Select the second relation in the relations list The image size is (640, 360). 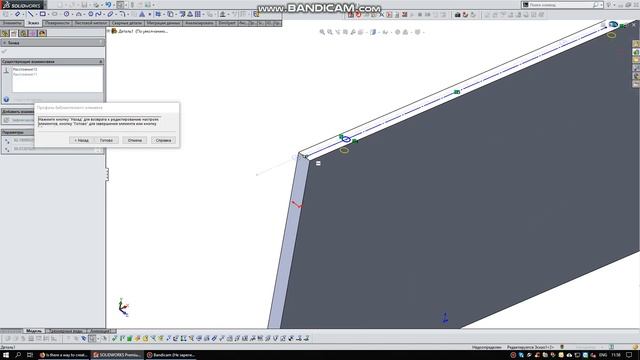pyautogui.click(x=25, y=75)
